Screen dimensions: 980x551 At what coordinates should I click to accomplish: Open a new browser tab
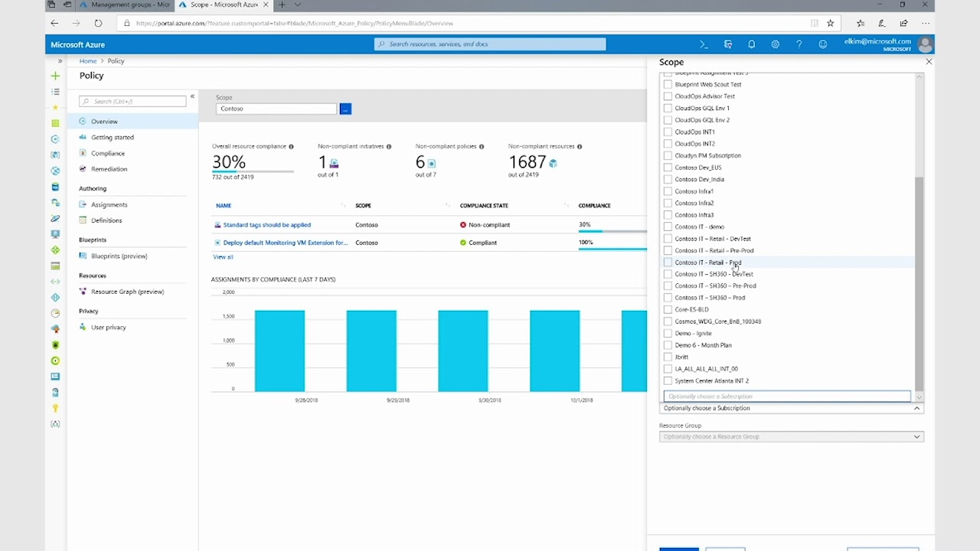tap(282, 5)
